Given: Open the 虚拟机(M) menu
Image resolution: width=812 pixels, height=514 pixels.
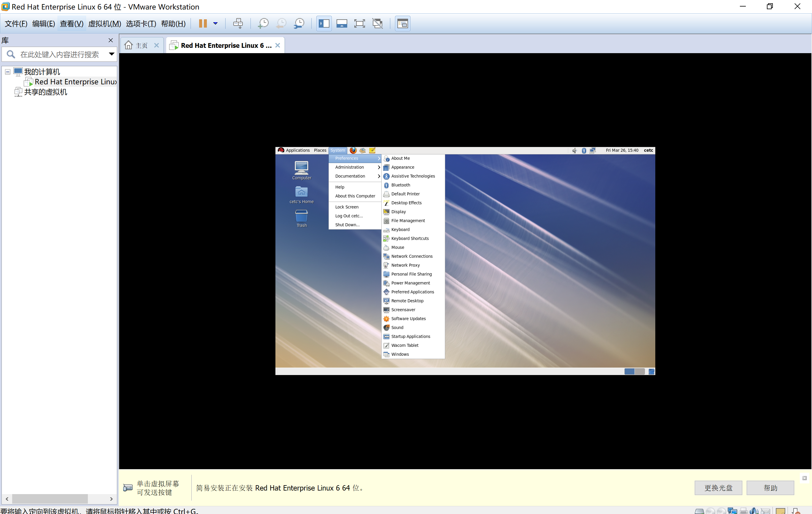Looking at the screenshot, I should click(x=104, y=23).
